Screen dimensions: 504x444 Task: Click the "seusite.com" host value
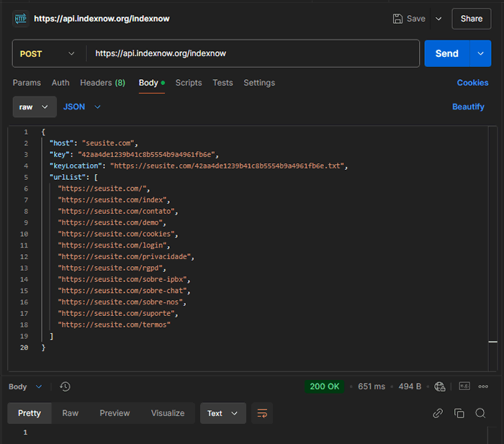pos(108,143)
